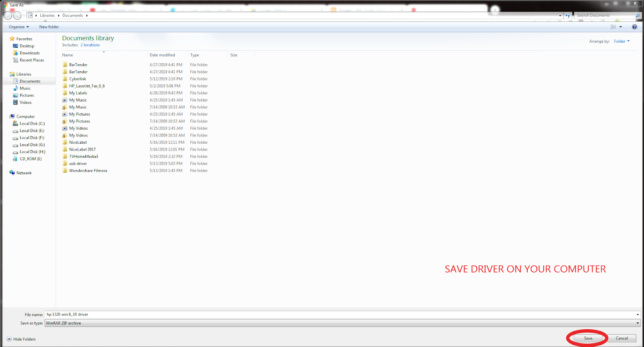Screen dimensions: 644x347
Task: Select the Wondershare Filmora folder
Action: pyautogui.click(x=88, y=170)
